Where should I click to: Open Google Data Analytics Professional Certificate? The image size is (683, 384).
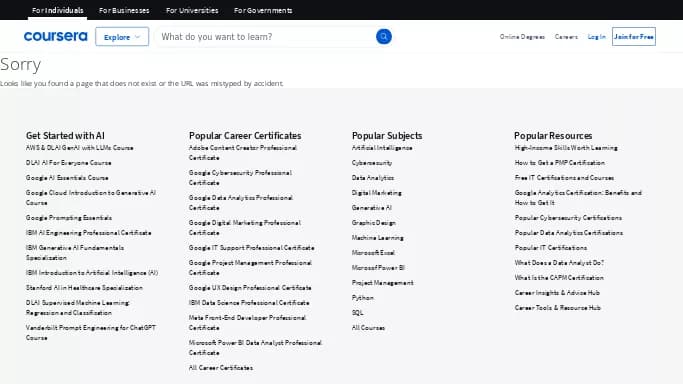coord(241,202)
